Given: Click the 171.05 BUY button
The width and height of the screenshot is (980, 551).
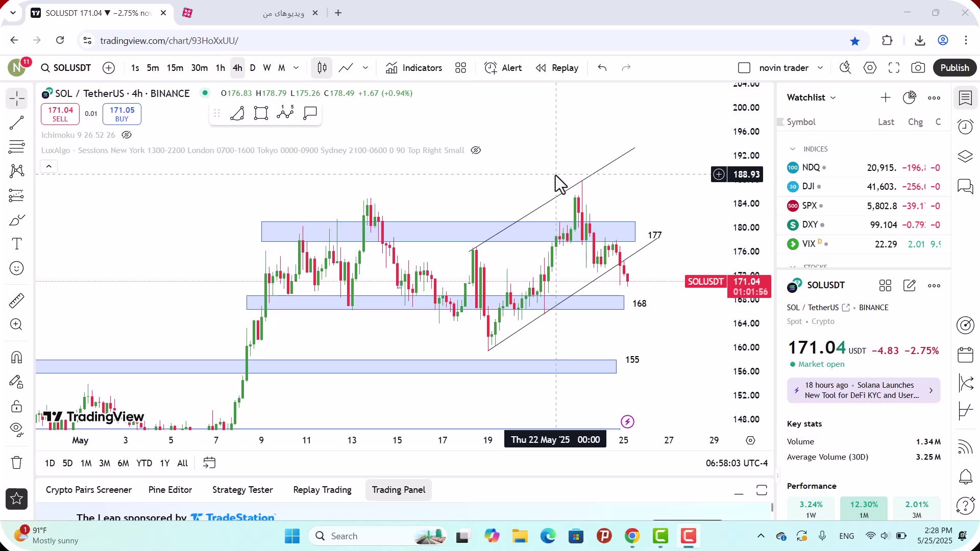Looking at the screenshot, I should click(122, 114).
